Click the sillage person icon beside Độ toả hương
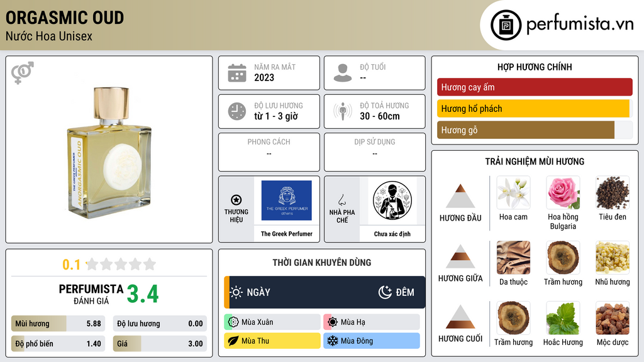The width and height of the screenshot is (644, 362). [x=343, y=111]
